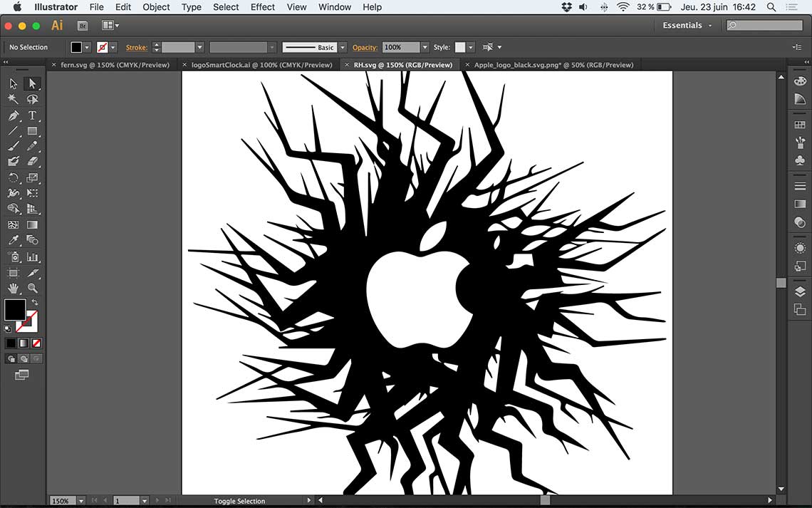Viewport: 812px width, 508px height.
Task: Select the Hand tool
Action: pos(14,289)
